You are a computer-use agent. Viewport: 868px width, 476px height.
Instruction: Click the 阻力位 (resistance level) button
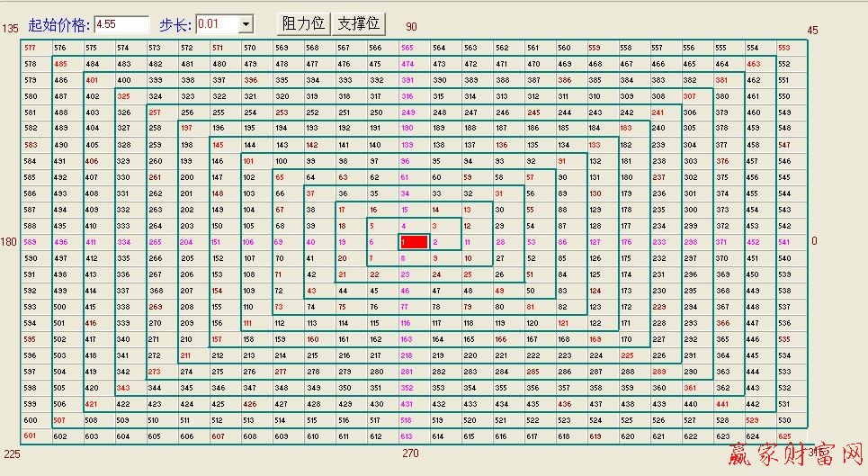pyautogui.click(x=303, y=23)
